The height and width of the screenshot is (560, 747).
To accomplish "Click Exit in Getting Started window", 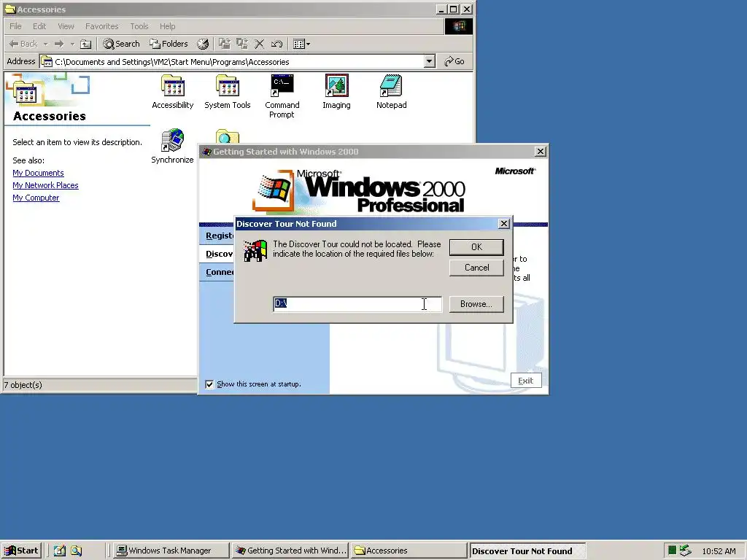I will click(x=526, y=381).
